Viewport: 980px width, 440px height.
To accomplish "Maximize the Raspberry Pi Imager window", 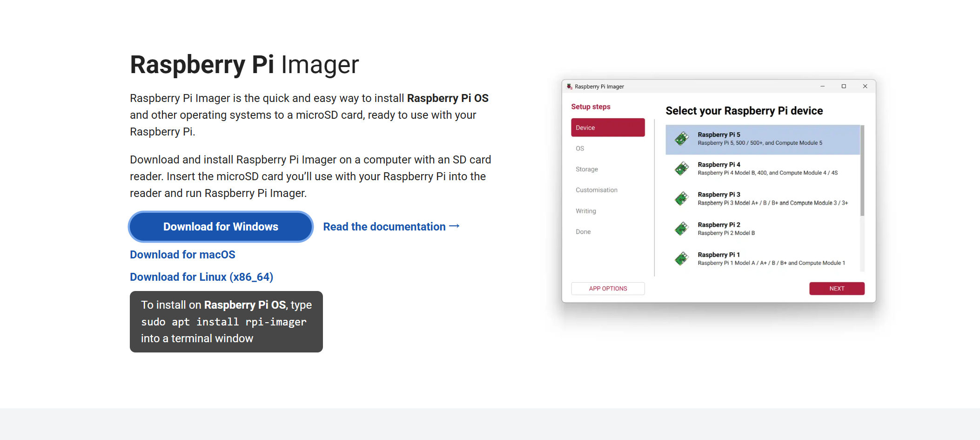I will coord(844,87).
